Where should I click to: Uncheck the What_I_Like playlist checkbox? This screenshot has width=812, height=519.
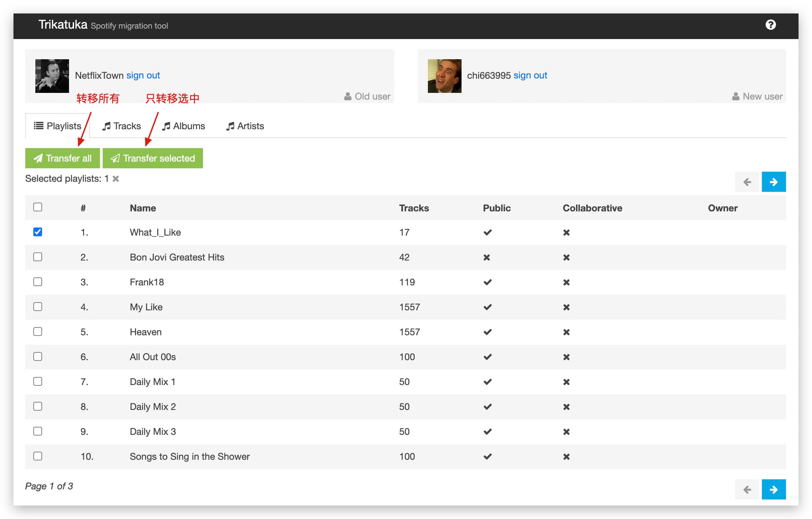point(38,232)
